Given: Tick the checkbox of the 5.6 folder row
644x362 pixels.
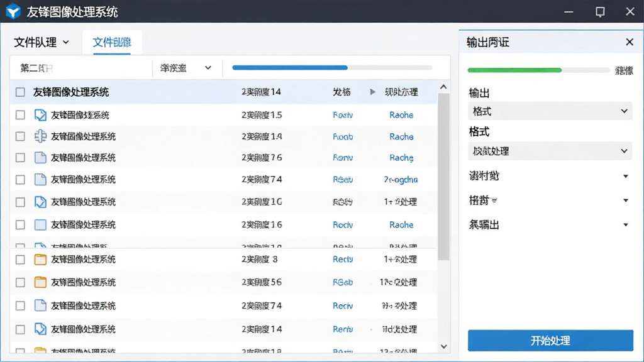Looking at the screenshot, I should [x=20, y=282].
